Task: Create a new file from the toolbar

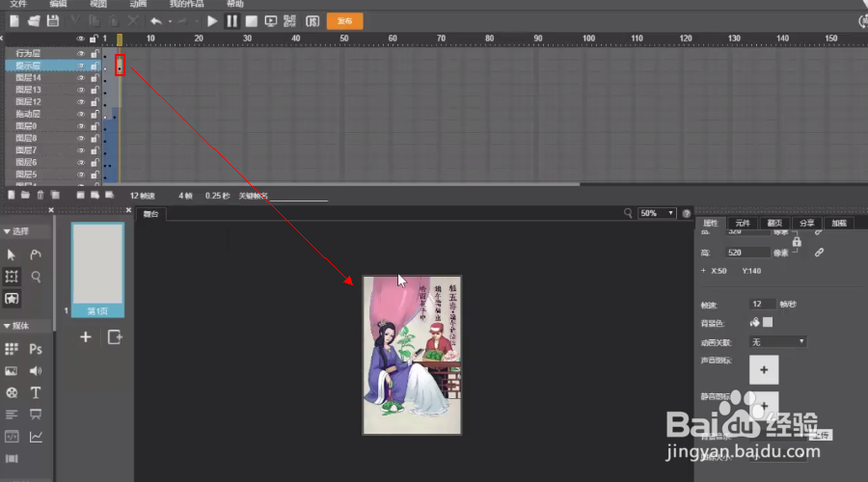Action: pyautogui.click(x=14, y=21)
